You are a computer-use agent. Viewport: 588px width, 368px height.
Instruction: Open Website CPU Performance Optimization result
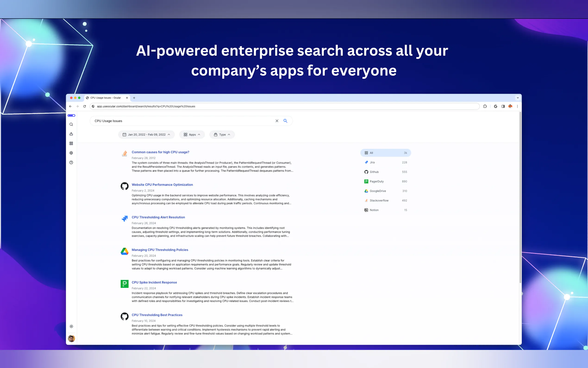[x=162, y=185]
